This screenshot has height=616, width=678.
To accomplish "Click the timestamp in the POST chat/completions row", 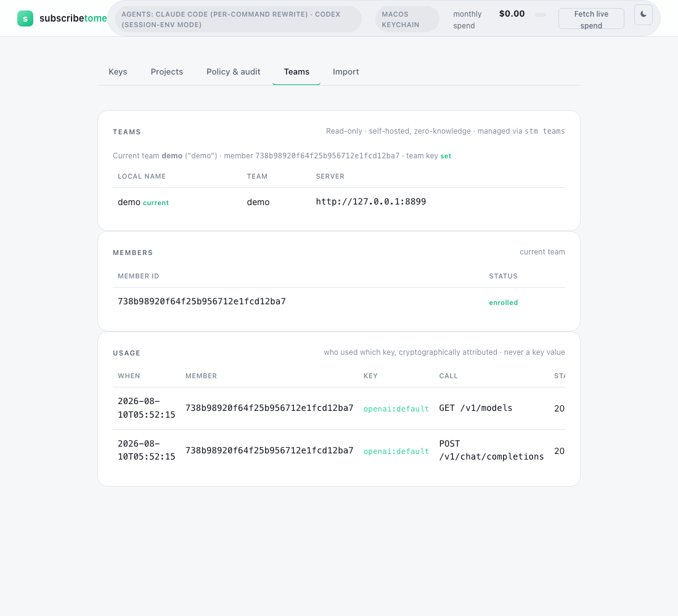I will [x=147, y=450].
